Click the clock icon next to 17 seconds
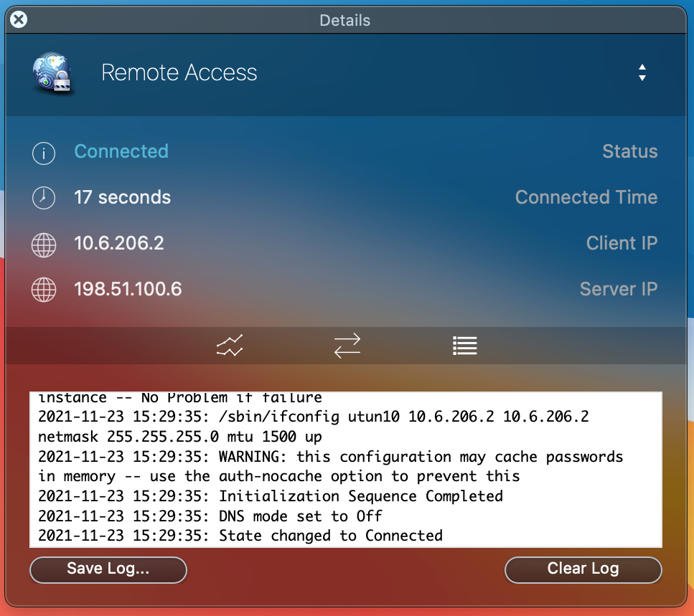 [x=44, y=198]
